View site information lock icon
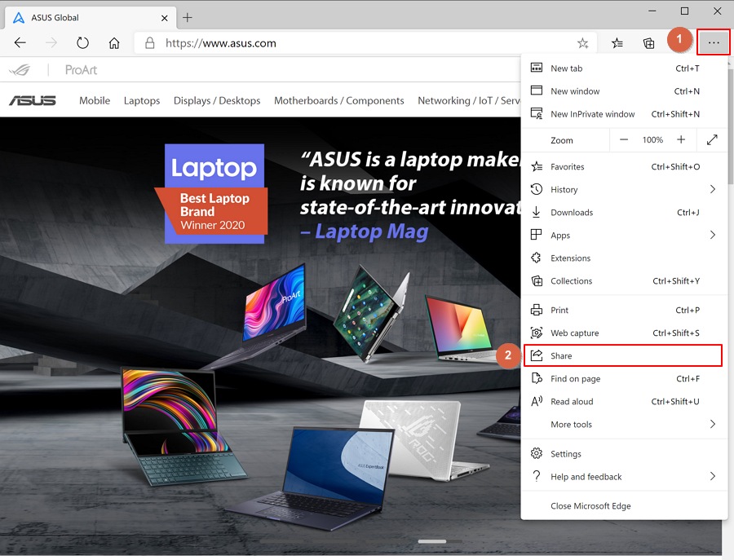The width and height of the screenshot is (734, 560). point(150,43)
